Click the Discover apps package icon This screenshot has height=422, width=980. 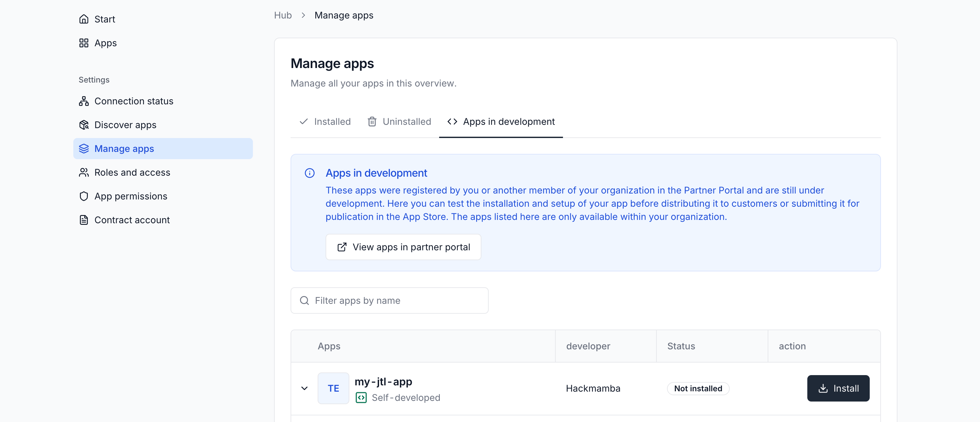pyautogui.click(x=84, y=125)
